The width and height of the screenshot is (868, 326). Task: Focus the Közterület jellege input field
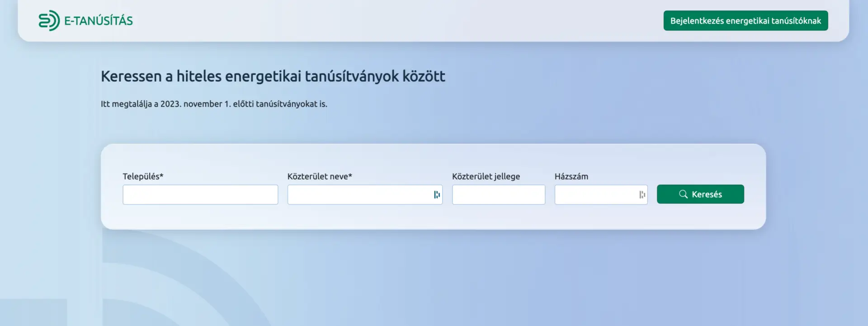tap(499, 195)
